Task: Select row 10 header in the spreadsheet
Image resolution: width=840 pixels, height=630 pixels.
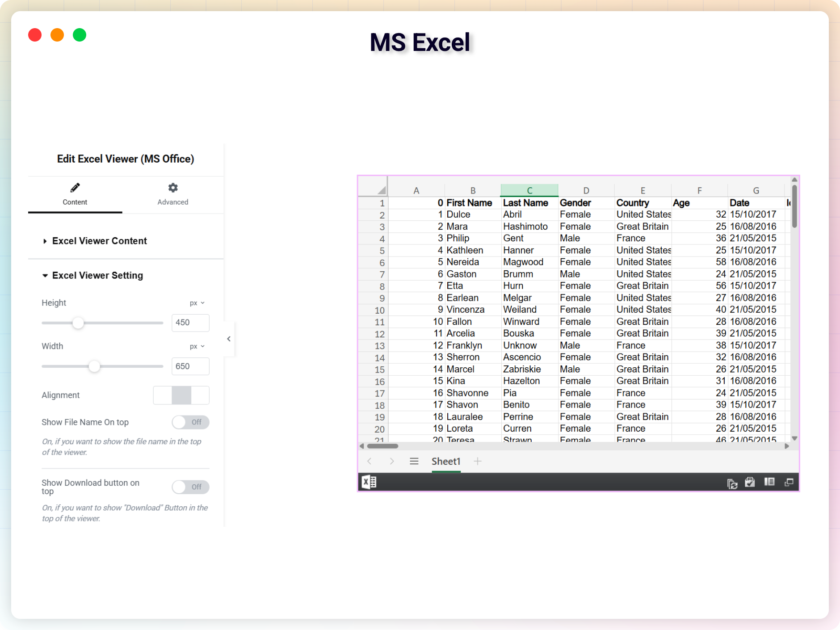Action: (373, 310)
